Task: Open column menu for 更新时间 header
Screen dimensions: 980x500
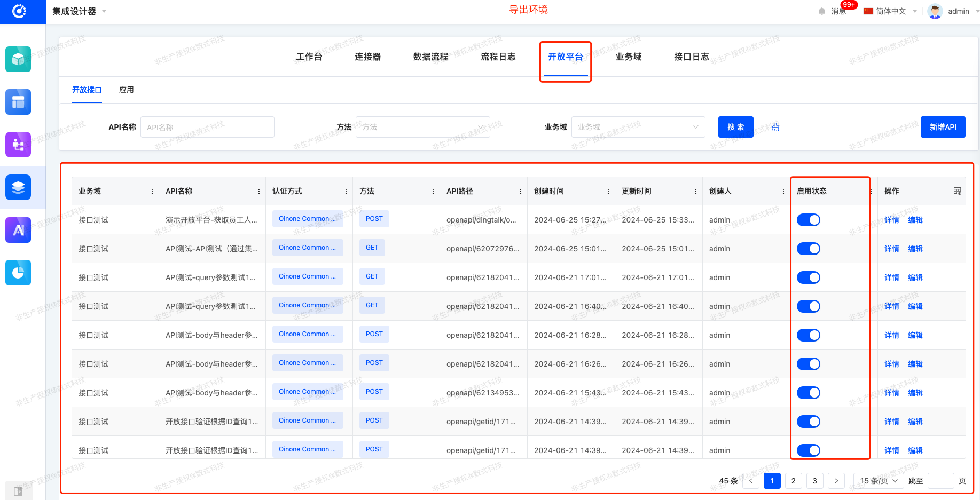Action: point(696,192)
